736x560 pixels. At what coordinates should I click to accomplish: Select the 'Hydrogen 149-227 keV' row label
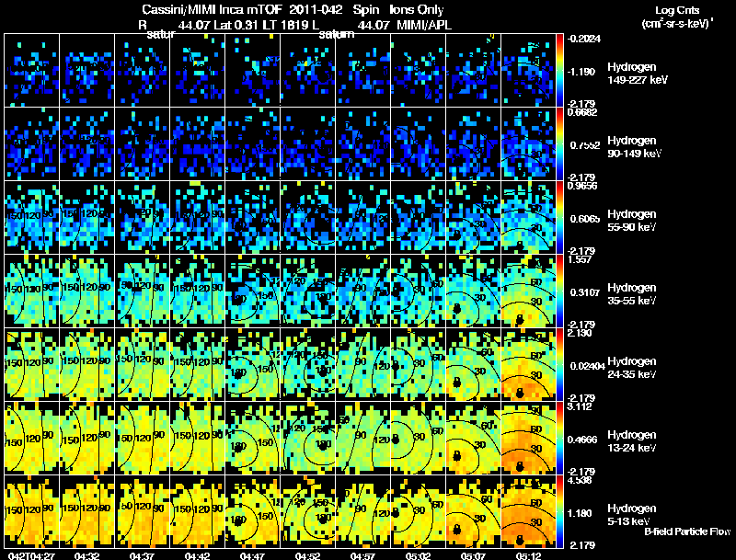tap(637, 74)
